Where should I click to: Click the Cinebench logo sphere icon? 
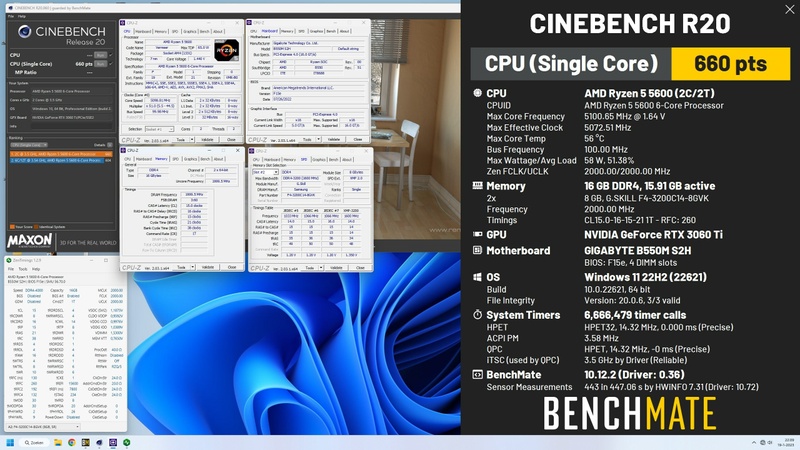click(x=24, y=32)
